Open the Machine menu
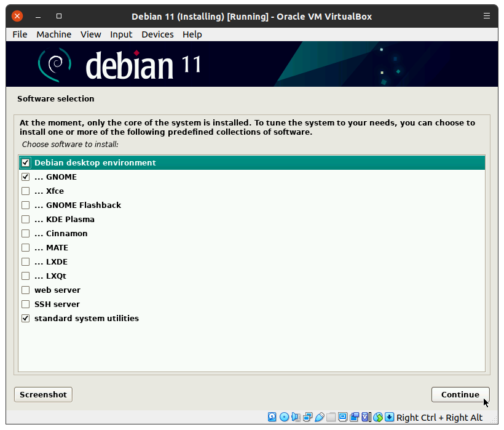This screenshot has width=504, height=430. (53, 34)
